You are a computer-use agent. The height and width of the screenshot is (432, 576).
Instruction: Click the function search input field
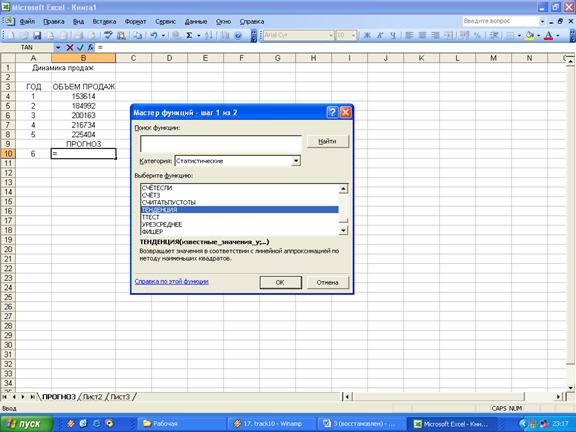(221, 144)
